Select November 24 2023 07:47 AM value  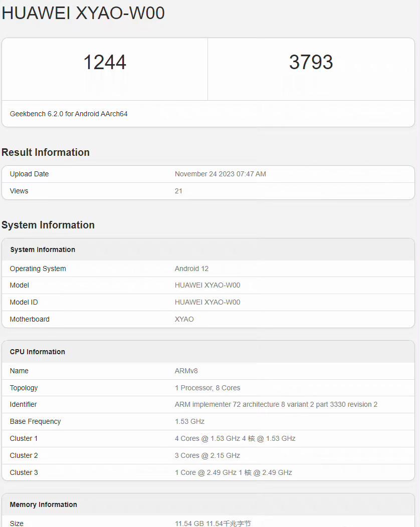[220, 174]
